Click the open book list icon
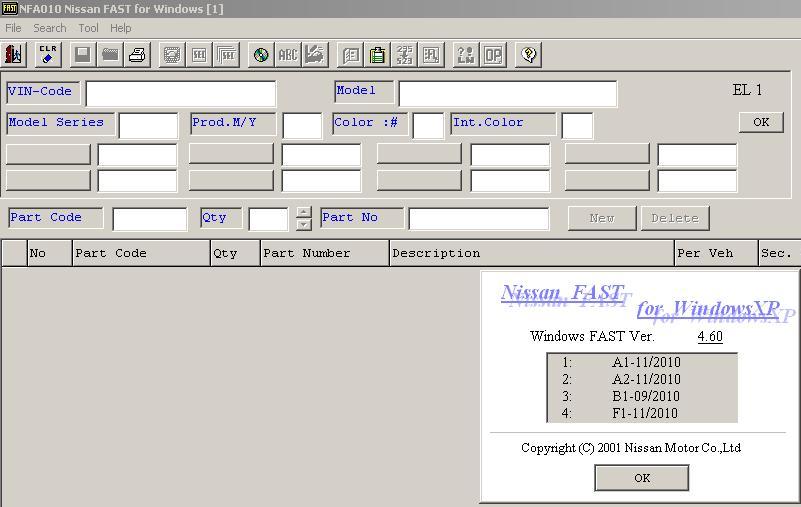This screenshot has height=507, width=801. point(350,54)
